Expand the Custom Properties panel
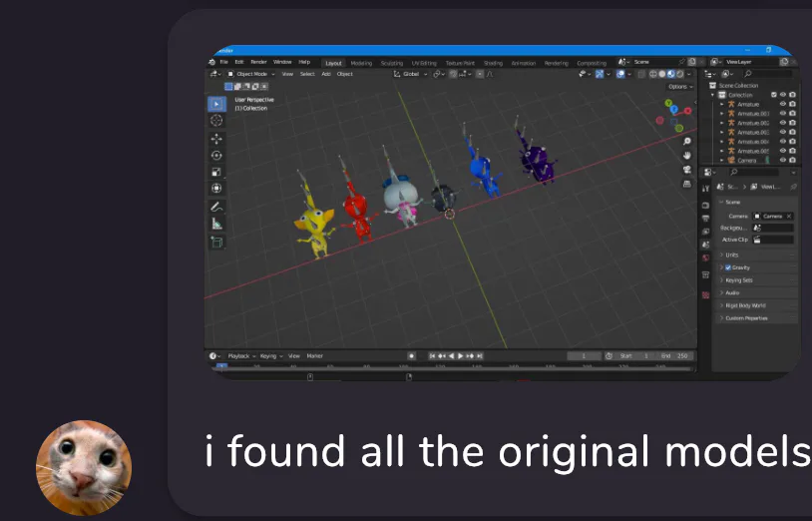The width and height of the screenshot is (812, 521). tap(758, 318)
